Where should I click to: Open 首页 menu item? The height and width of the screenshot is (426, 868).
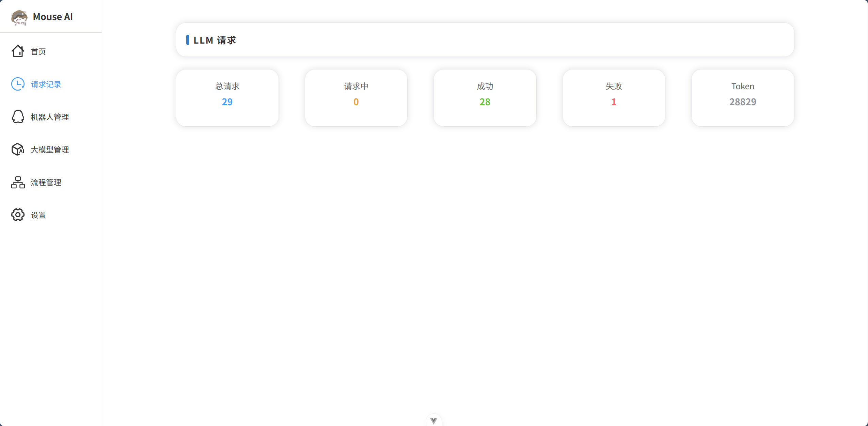[x=38, y=52]
